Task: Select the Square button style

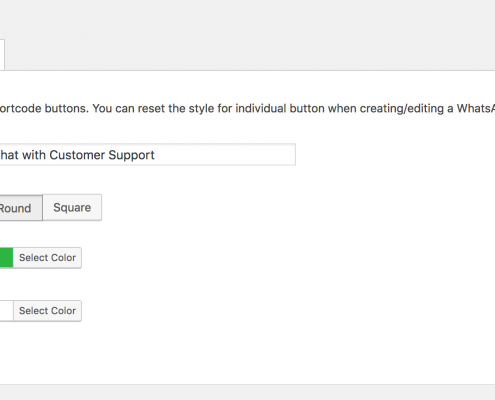Action: click(x=72, y=208)
